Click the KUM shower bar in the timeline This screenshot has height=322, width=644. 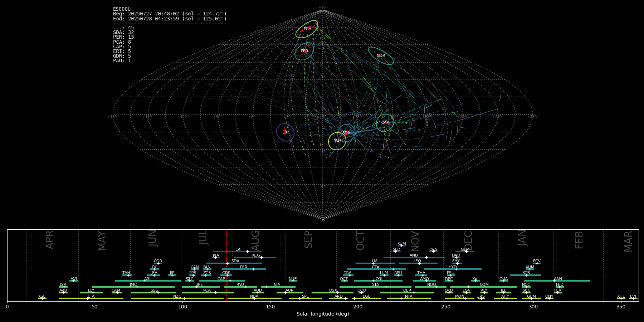(x=402, y=246)
